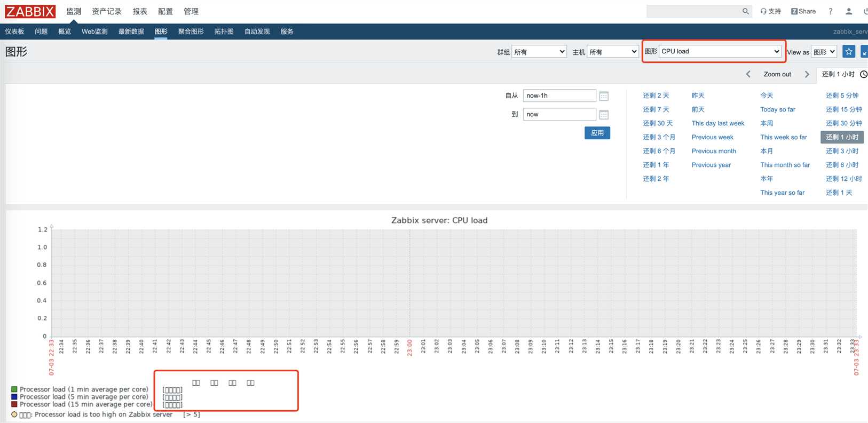Open the 管理 top menu
868x423 pixels.
tap(191, 11)
